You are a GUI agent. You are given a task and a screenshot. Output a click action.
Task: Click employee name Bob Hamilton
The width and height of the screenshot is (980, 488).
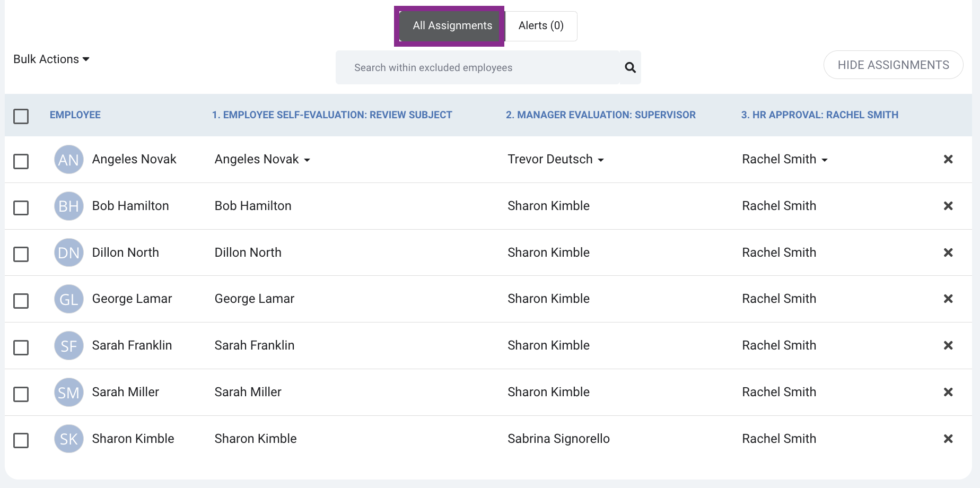pos(130,206)
